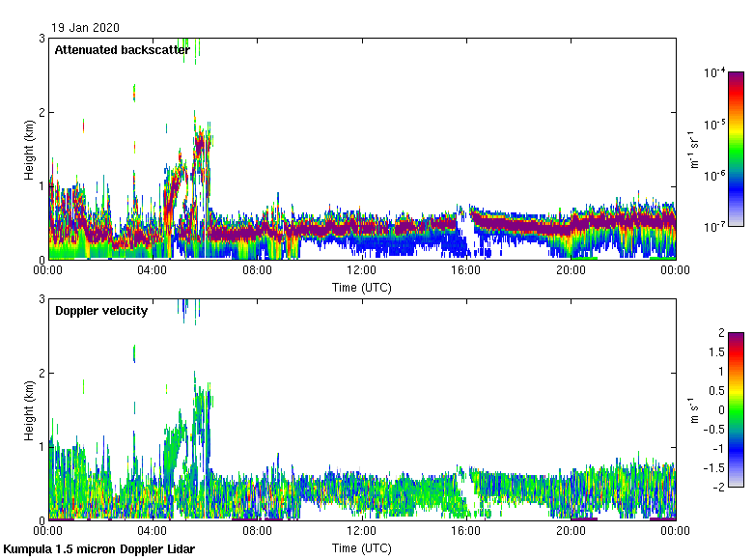Click the Time (UTC) label under upper plot
The image size is (753, 560).
362,288
